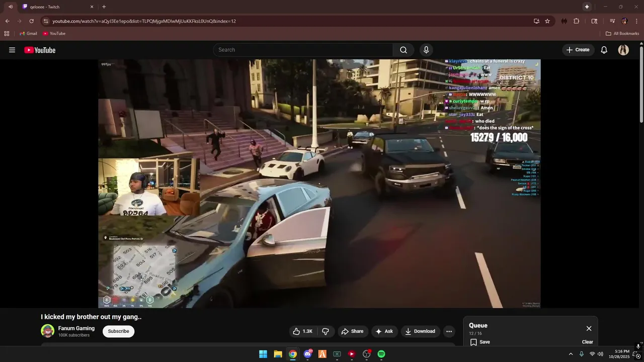
Task: Open YouTube notifications bell
Action: (x=604, y=50)
